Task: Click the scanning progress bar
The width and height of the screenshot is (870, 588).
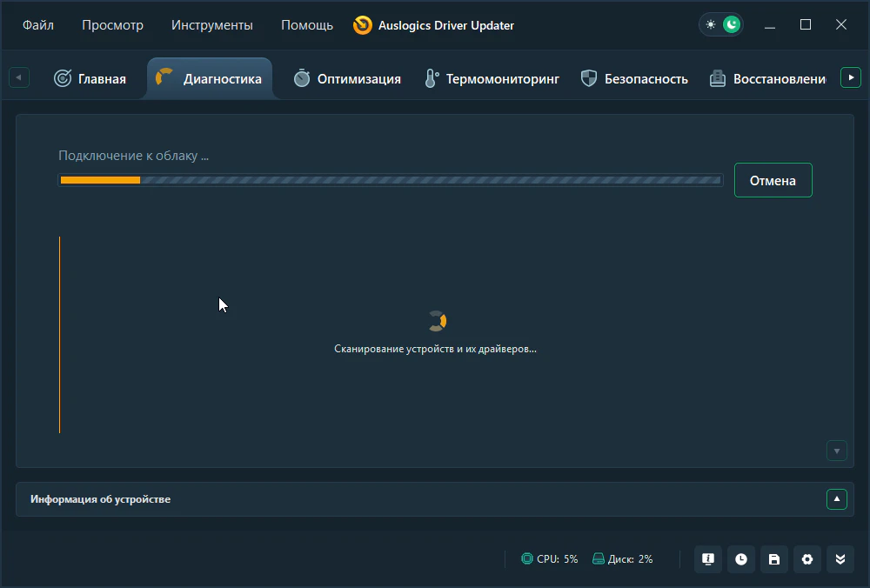Action: (390, 180)
